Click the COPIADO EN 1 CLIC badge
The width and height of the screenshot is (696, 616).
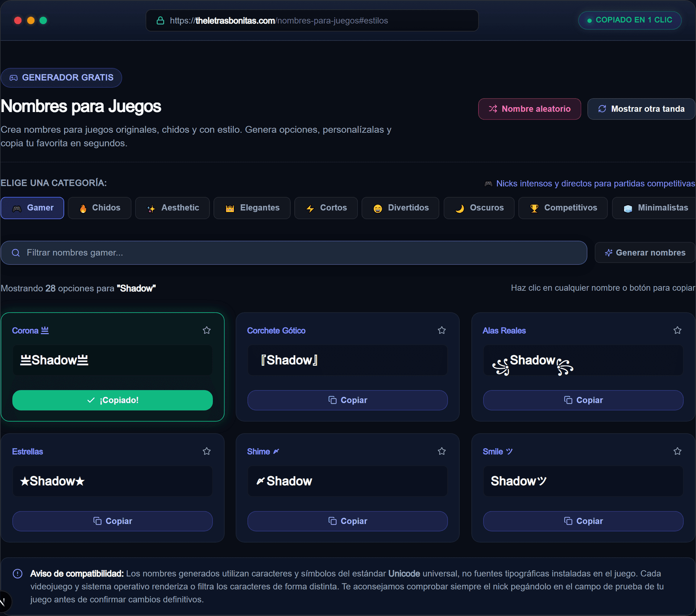point(630,20)
